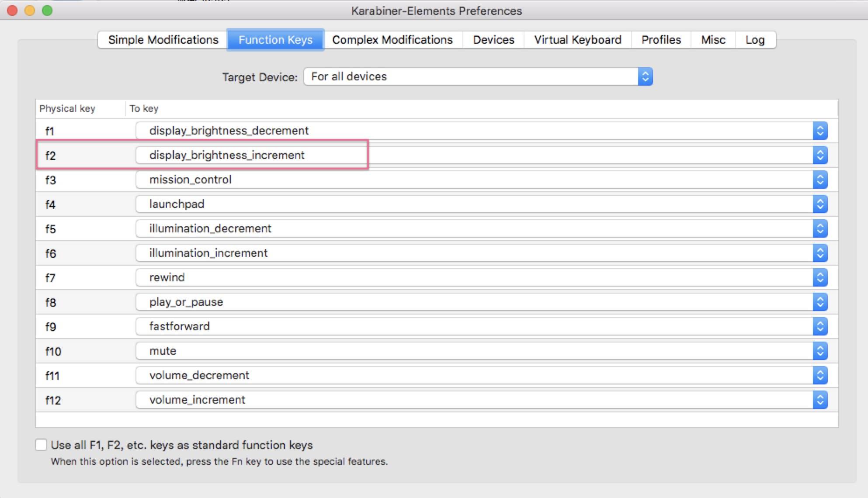
Task: Go to the Devices tab
Action: (x=493, y=40)
